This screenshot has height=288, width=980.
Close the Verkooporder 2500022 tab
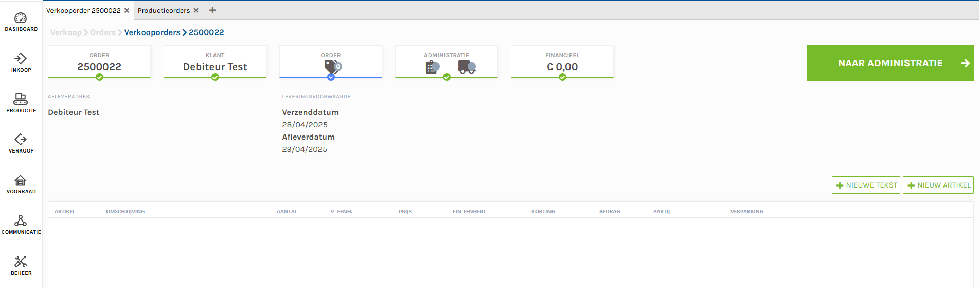click(127, 10)
